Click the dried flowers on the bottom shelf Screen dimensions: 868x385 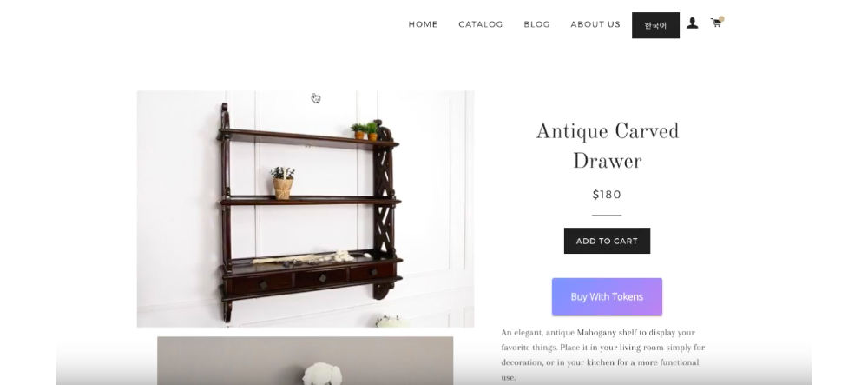coord(304,257)
